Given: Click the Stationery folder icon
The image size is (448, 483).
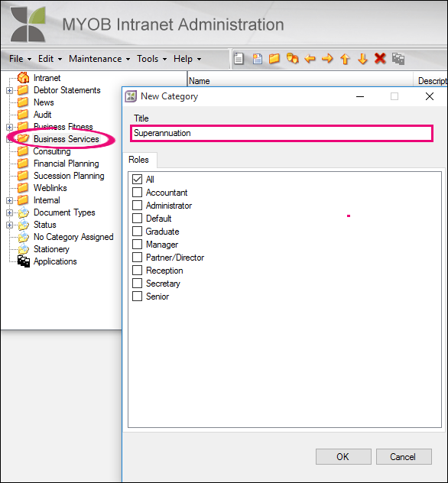Looking at the screenshot, I should 24,249.
